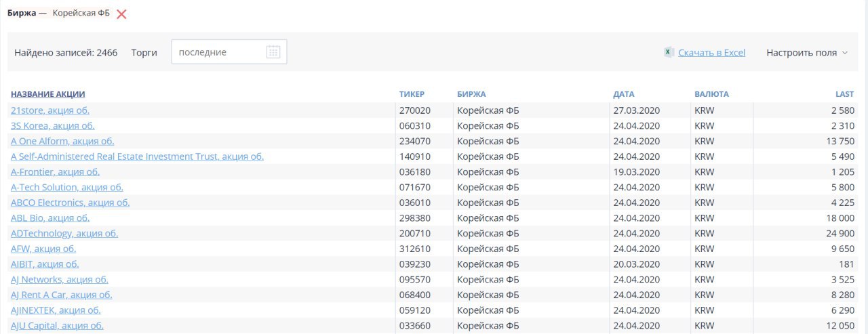Sort by ВАЛЮТА column header
This screenshot has height=334, width=868.
tap(711, 94)
